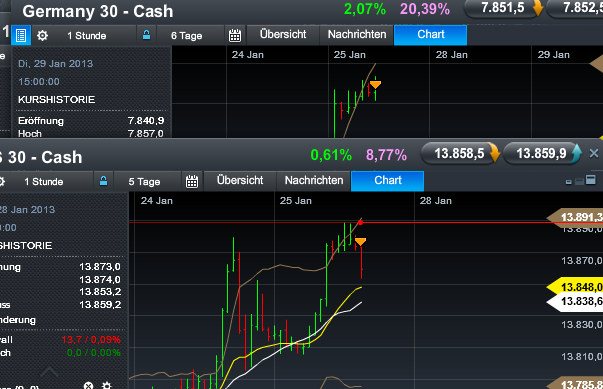603x389 pixels.
Task: Close the US 30 Cash panel with X
Action: tap(594, 154)
